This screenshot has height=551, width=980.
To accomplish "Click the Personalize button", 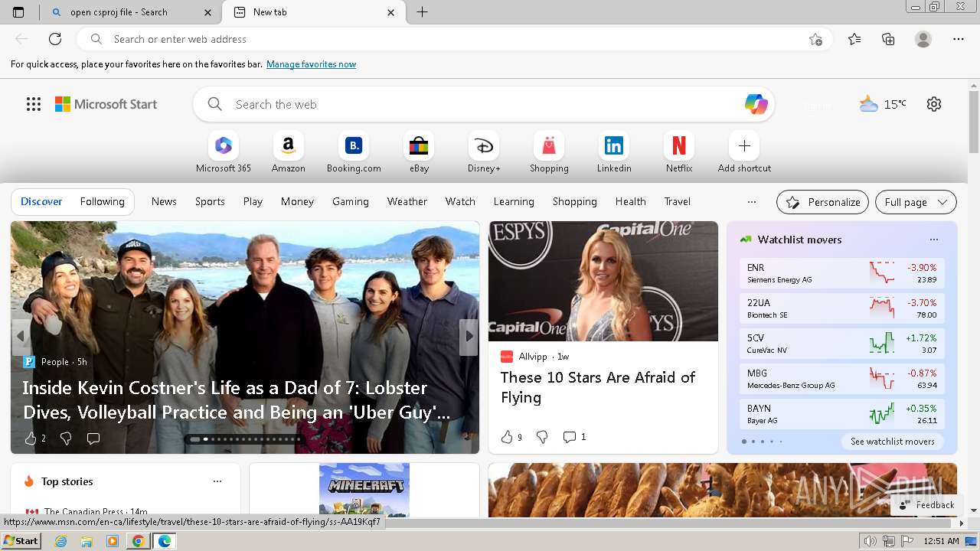I will [822, 202].
